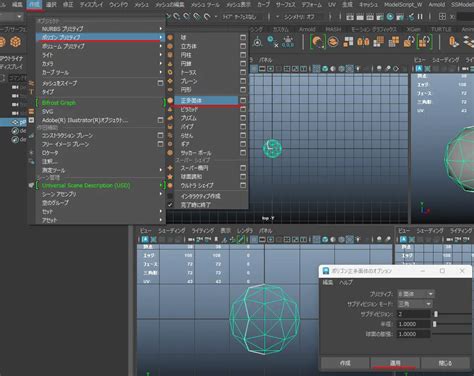Click the pause icon in status line

point(420,16)
